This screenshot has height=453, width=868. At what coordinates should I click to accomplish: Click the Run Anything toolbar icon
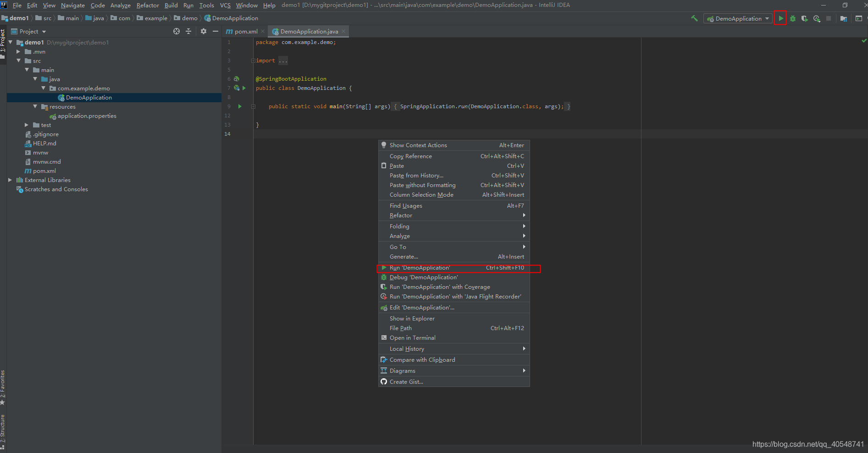[x=859, y=18]
